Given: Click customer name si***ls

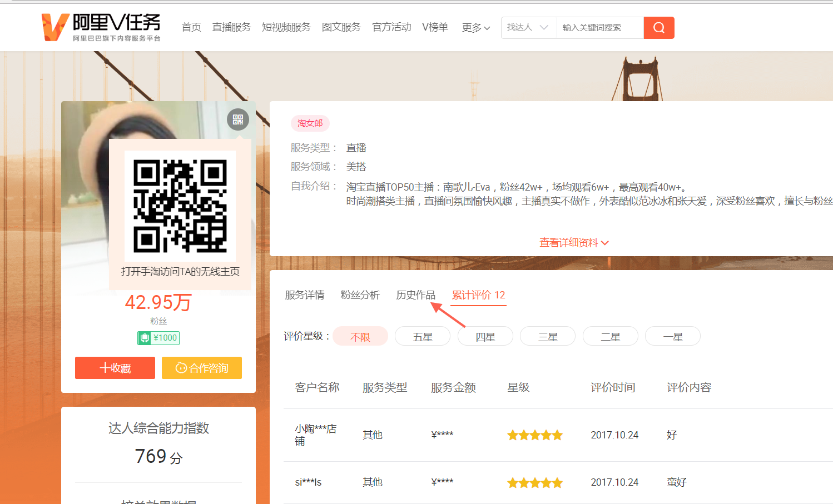Looking at the screenshot, I should pyautogui.click(x=308, y=482).
